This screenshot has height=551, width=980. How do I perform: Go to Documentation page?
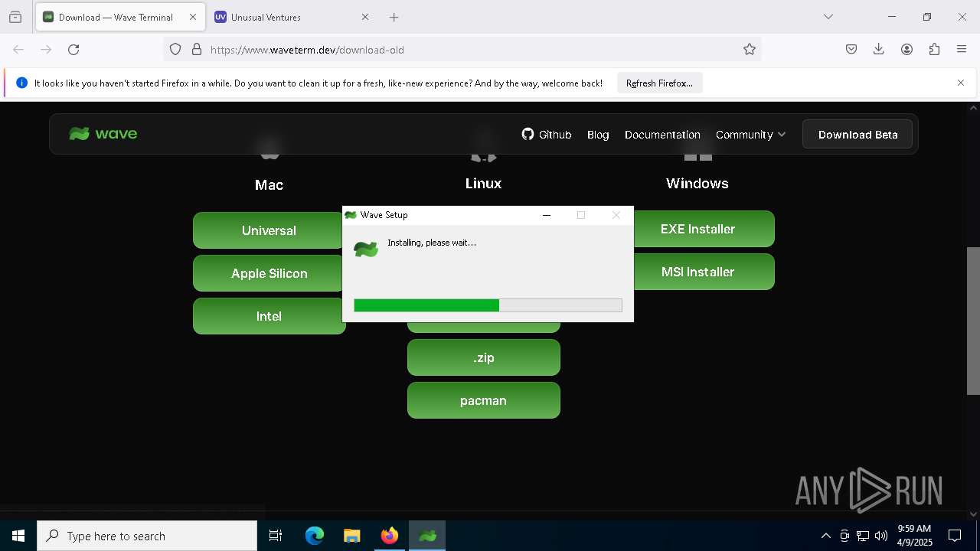tap(662, 134)
